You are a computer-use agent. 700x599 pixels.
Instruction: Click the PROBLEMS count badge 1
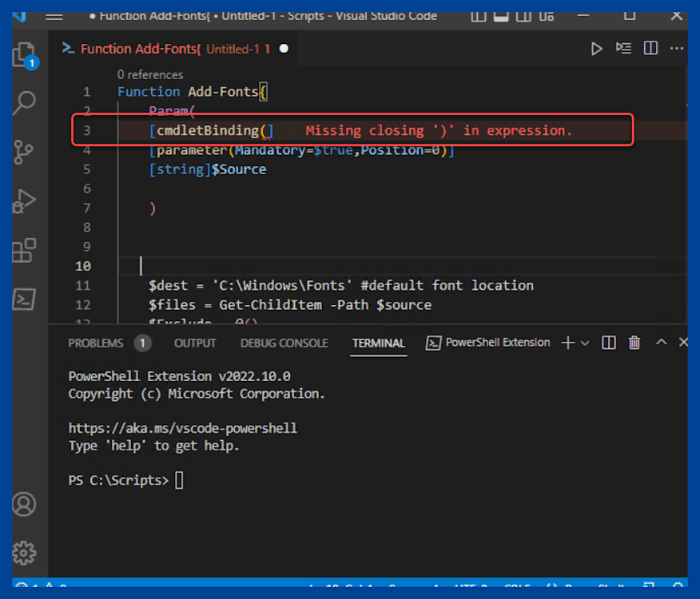click(142, 343)
